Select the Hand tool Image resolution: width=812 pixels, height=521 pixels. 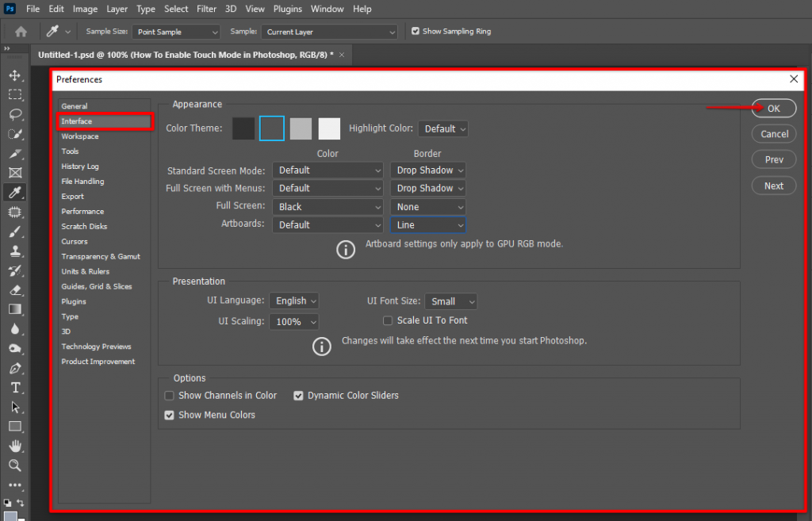(x=16, y=446)
